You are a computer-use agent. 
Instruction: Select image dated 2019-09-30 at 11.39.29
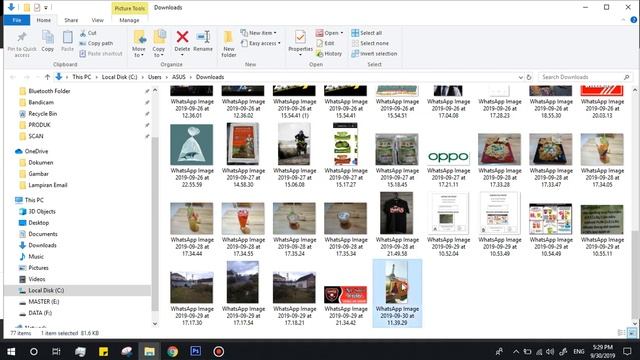397,293
